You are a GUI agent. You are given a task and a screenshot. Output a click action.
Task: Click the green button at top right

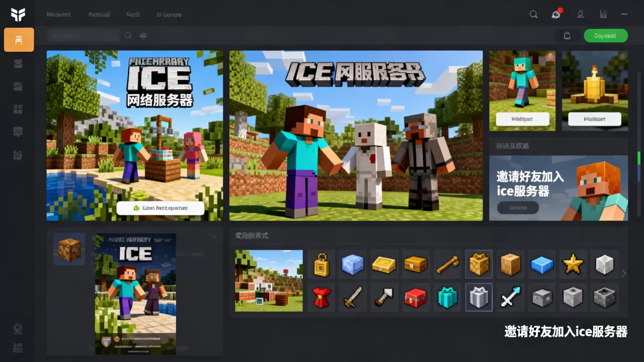tap(606, 36)
